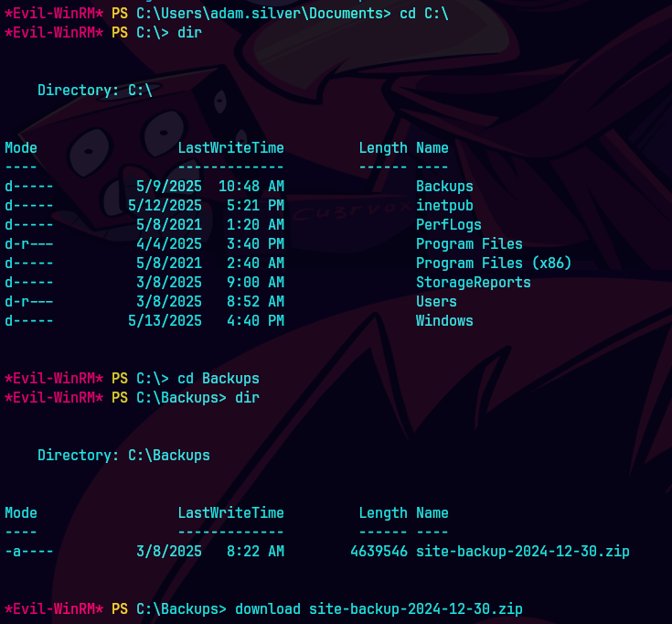The width and height of the screenshot is (672, 624).
Task: Click the time '1:20 AM' on the PerfLogs row
Action: click(255, 225)
